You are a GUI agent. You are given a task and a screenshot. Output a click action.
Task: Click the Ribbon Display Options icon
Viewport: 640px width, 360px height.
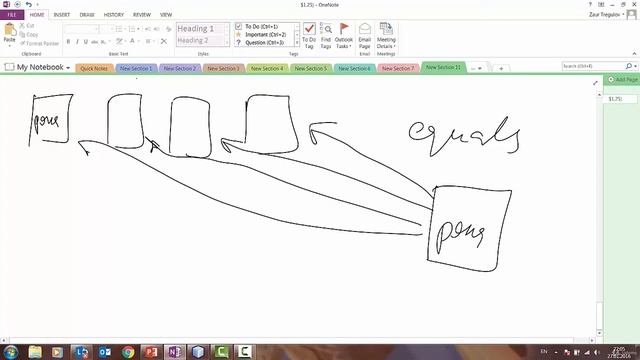pyautogui.click(x=601, y=4)
